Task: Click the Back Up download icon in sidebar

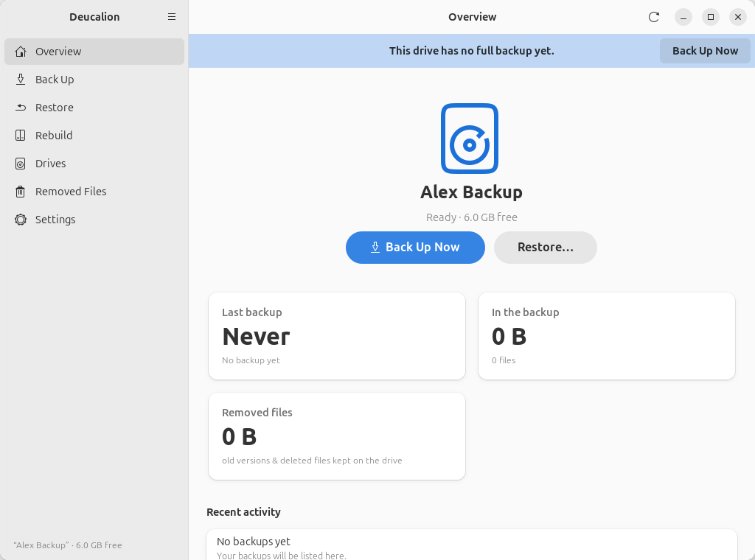Action: click(20, 80)
